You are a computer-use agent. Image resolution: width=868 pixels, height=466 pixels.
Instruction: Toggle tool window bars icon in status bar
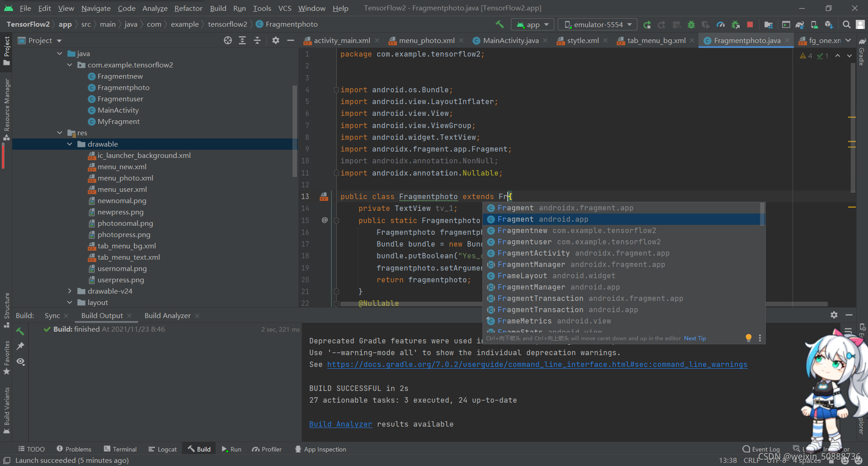(7, 460)
